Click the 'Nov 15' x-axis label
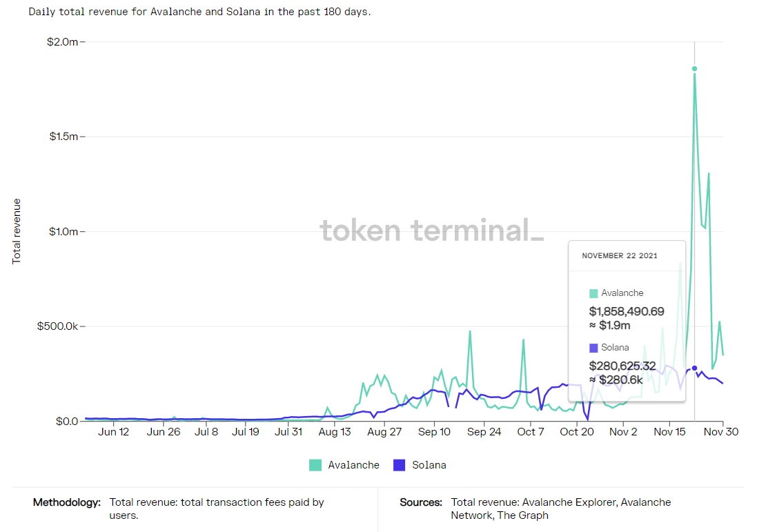 point(669,431)
